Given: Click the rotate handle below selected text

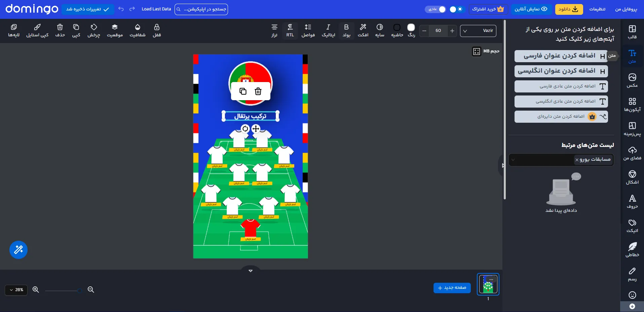Looking at the screenshot, I should point(245,128).
